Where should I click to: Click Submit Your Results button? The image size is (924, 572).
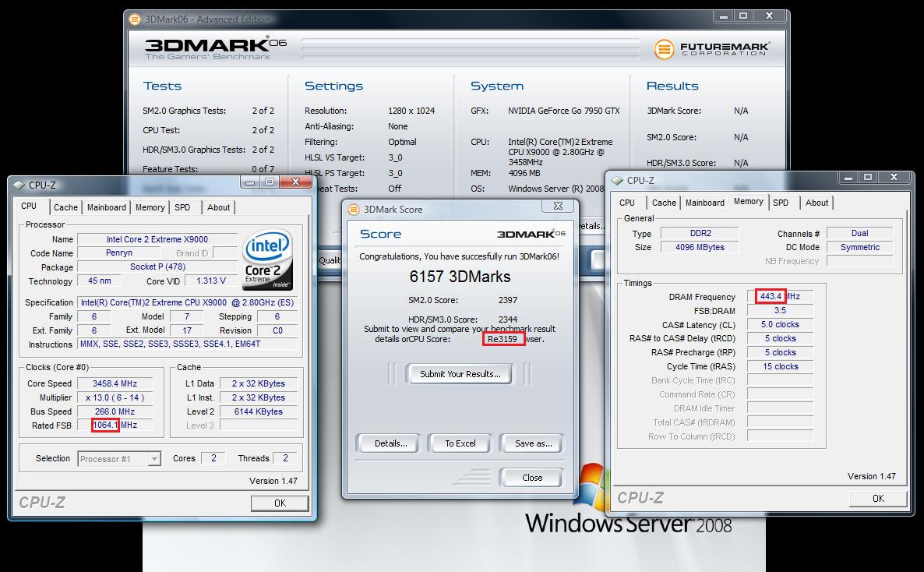tap(460, 374)
